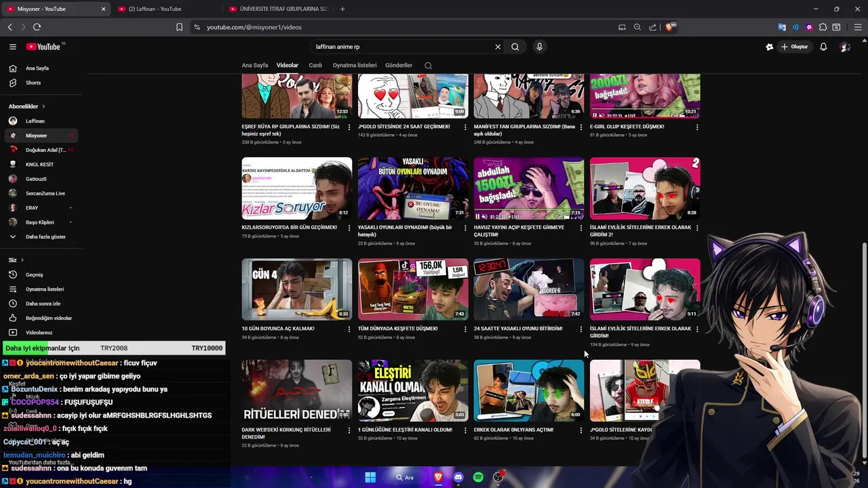Open account avatar menu
The height and width of the screenshot is (488, 868).
(x=844, y=47)
